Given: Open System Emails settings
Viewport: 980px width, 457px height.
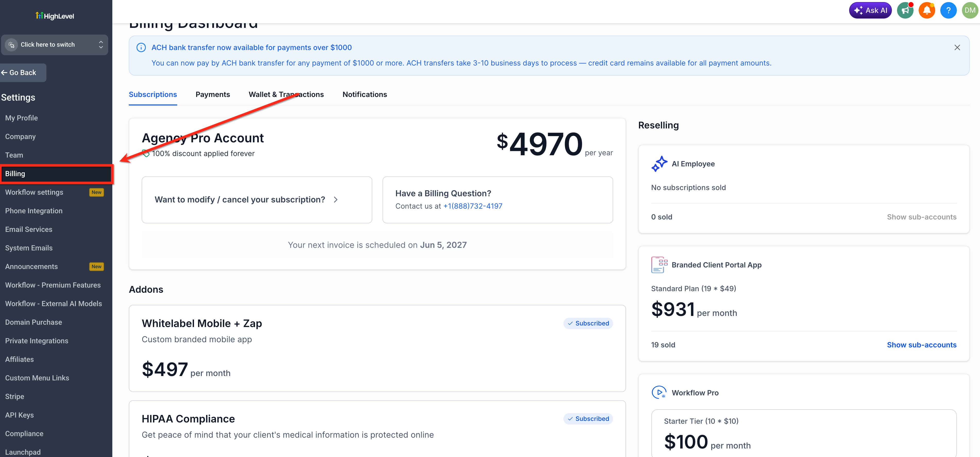Looking at the screenshot, I should click(29, 248).
